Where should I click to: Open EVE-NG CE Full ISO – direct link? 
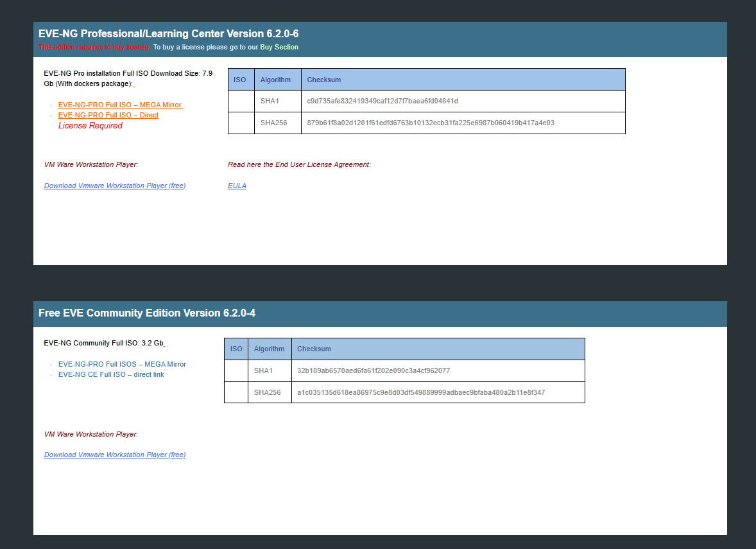tap(111, 375)
